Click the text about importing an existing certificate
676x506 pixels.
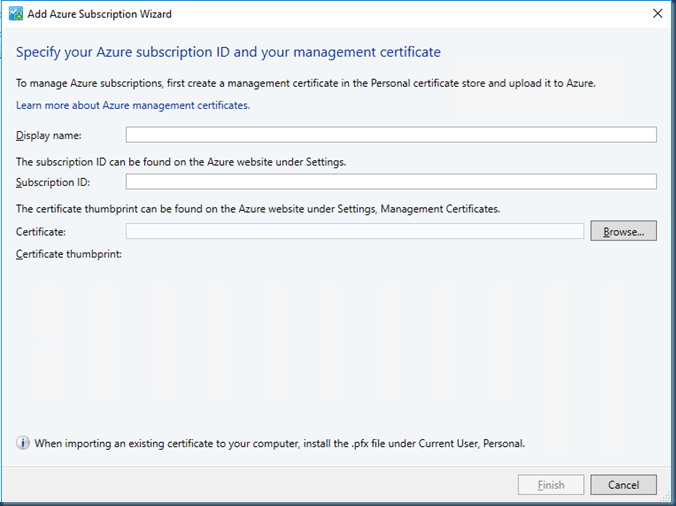[279, 443]
